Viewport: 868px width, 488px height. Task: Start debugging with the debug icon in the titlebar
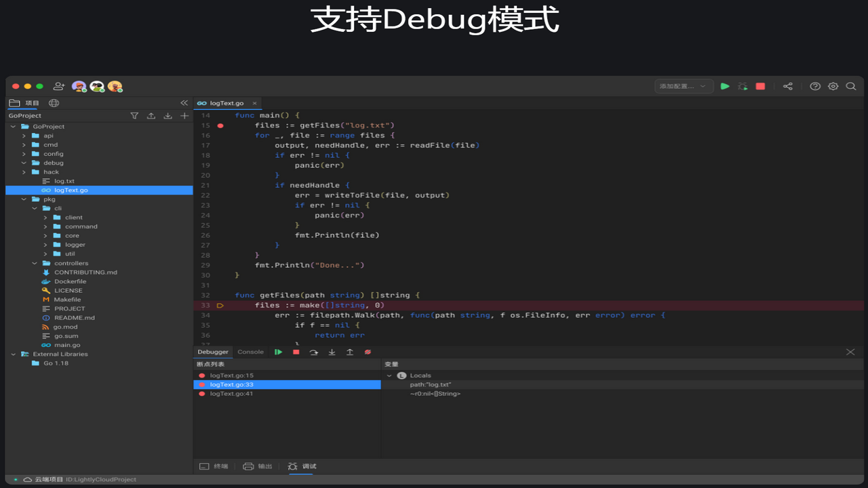click(x=743, y=86)
